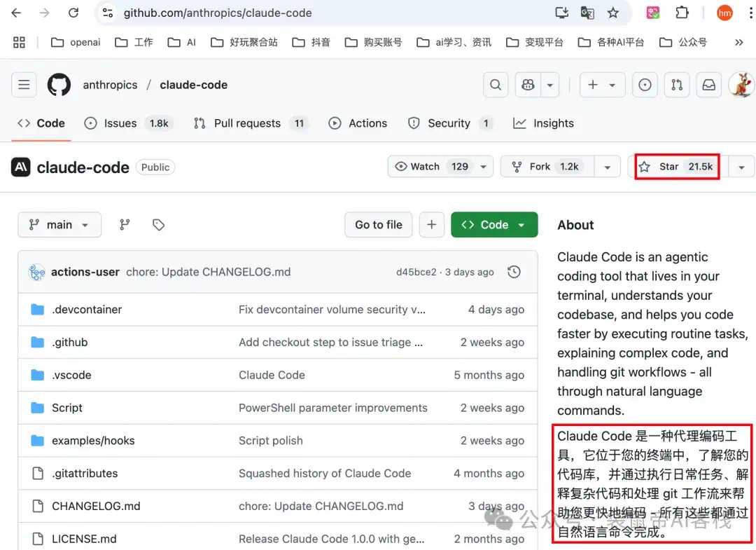
Task: Expand the Star lists dropdown arrow
Action: (x=741, y=167)
